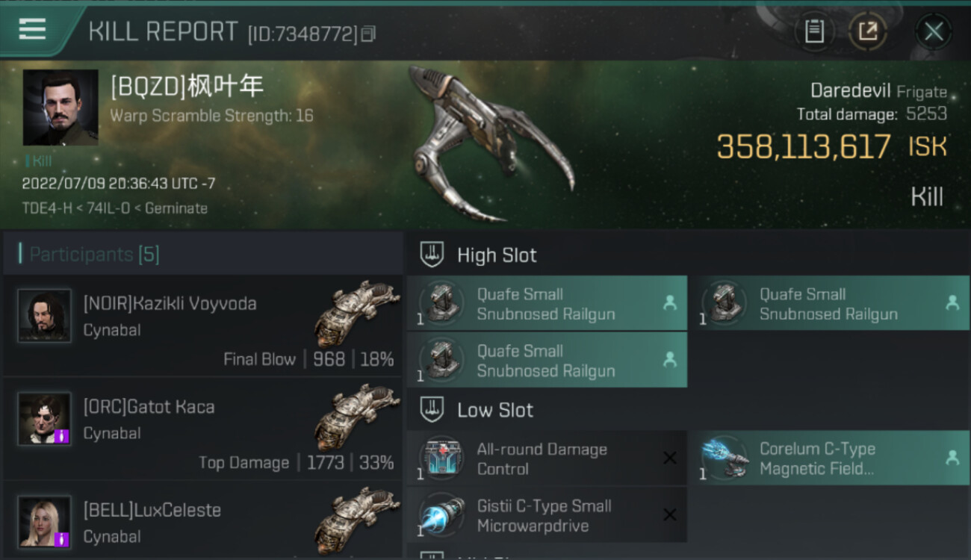Open Gatot Kaca's portrait
The image size is (971, 560).
[x=45, y=419]
